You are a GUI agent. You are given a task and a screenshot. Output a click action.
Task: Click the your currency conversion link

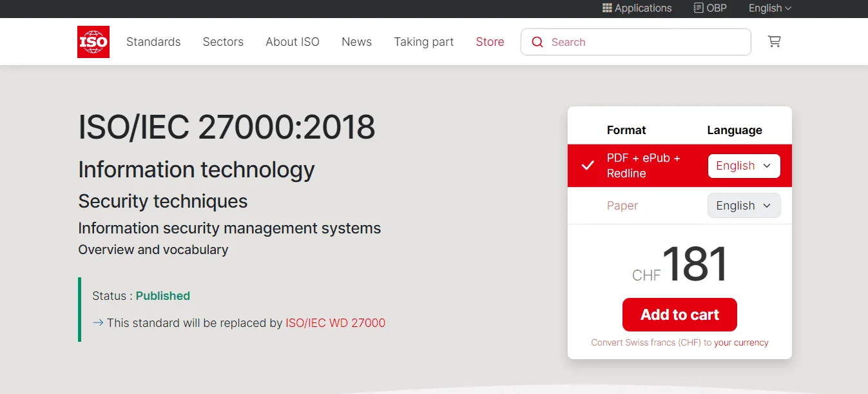pyautogui.click(x=741, y=342)
